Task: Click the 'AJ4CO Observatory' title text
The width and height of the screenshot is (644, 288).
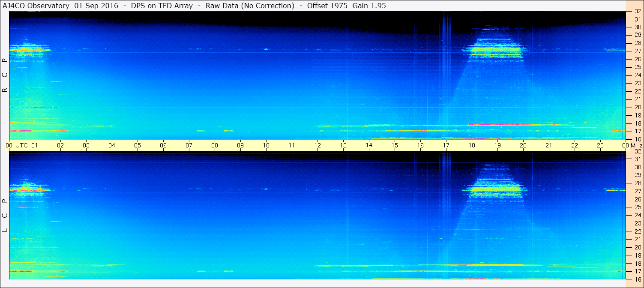Action: click(36, 6)
